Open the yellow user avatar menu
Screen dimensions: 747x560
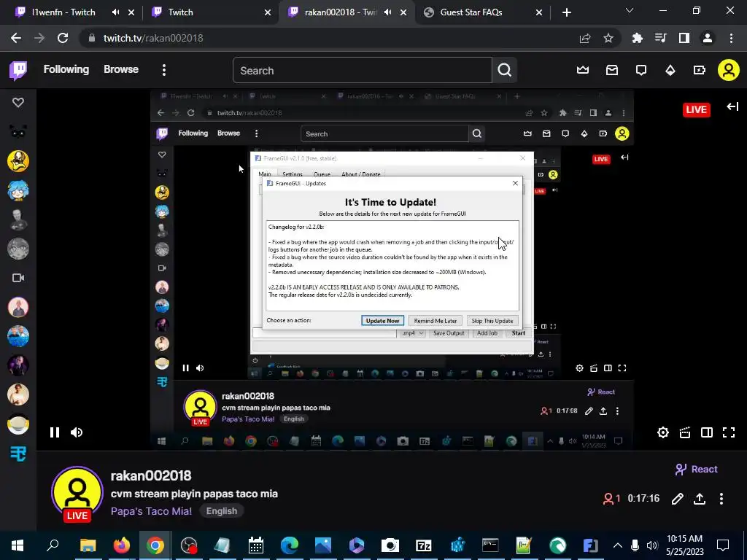point(729,70)
